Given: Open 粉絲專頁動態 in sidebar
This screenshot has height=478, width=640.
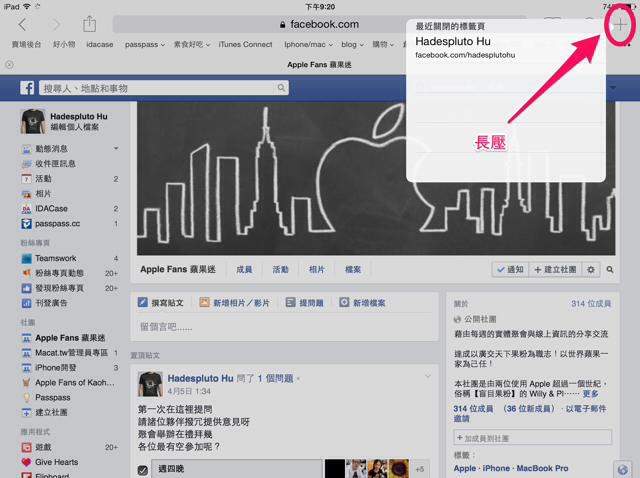Looking at the screenshot, I should 59,273.
